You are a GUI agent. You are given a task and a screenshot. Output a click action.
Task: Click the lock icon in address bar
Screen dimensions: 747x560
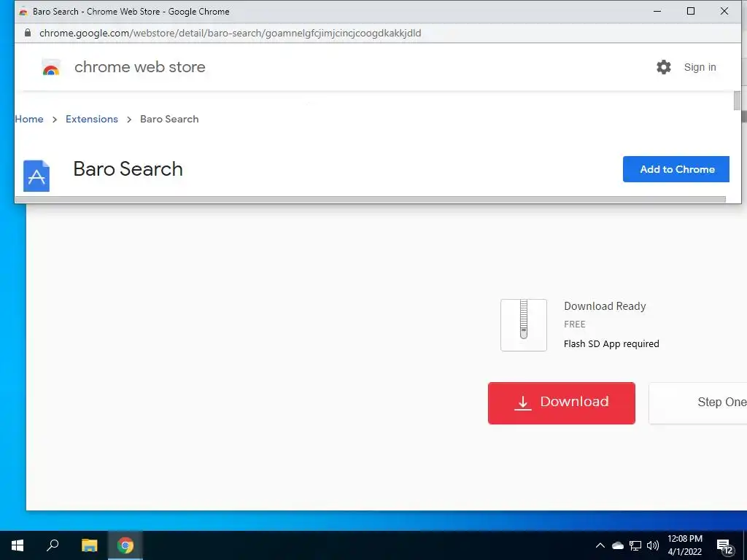[x=28, y=33]
